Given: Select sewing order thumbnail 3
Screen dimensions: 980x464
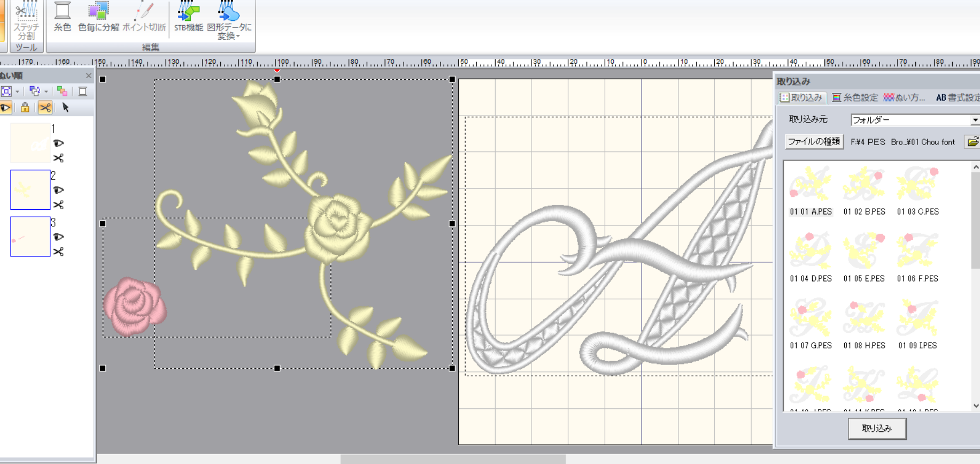Looking at the screenshot, I should pyautogui.click(x=30, y=236).
